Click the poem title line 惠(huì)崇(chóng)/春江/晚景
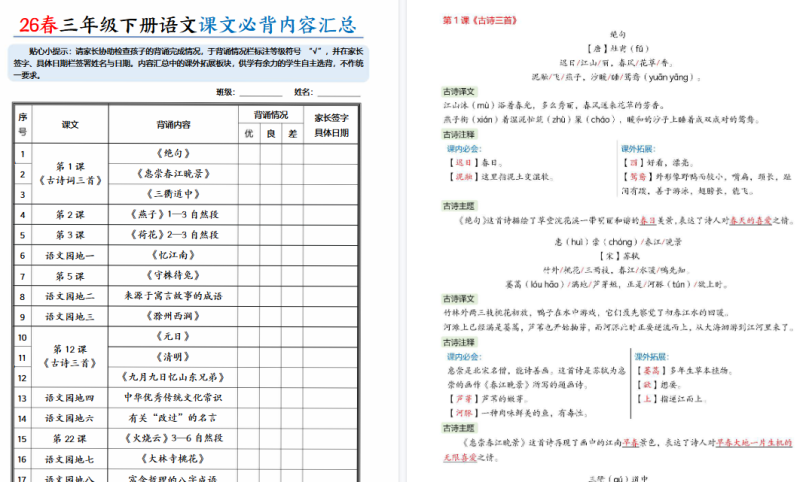800x482 pixels. click(618, 242)
